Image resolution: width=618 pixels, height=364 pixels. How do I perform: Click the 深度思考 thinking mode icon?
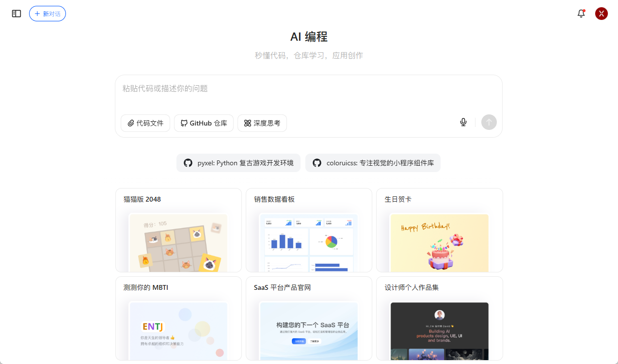pos(246,123)
